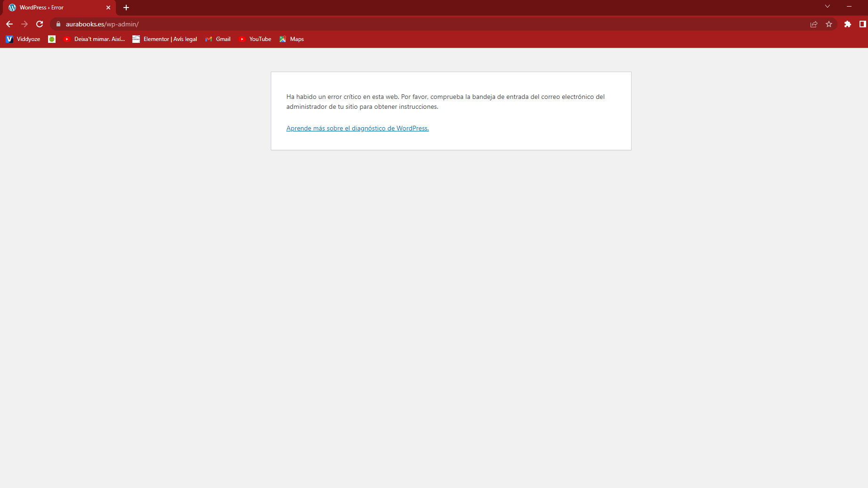The image size is (868, 488).
Task: View site info via the lock icon
Action: (58, 24)
